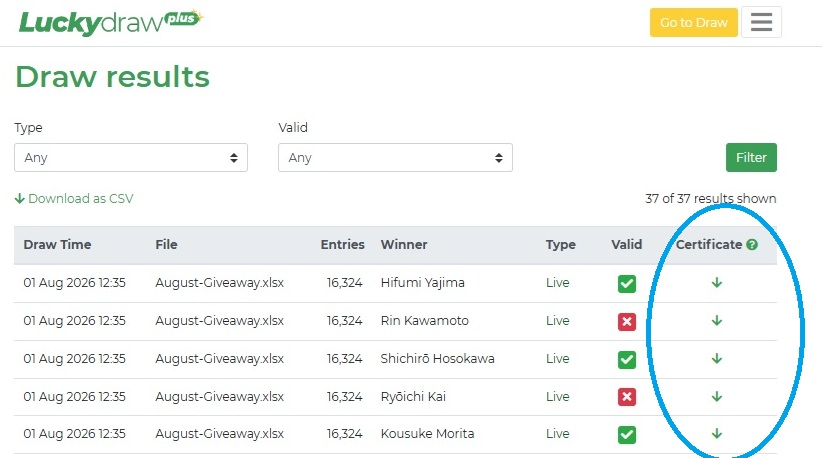Open the Valid filter dropdown
This screenshot has width=822, height=458.
pos(395,158)
